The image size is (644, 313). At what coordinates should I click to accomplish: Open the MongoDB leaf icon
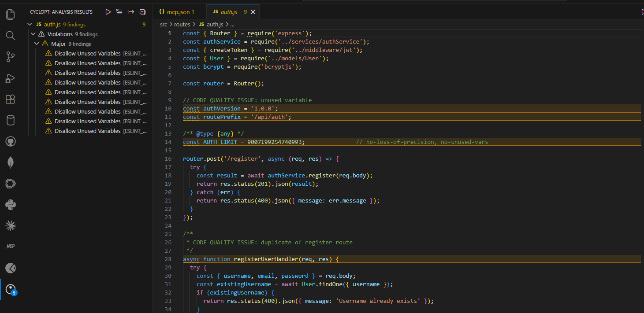point(10,162)
